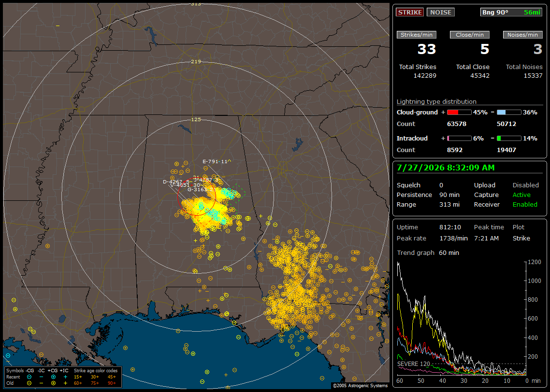Click the Trend graph 60 min label
The width and height of the screenshot is (550, 392).
pyautogui.click(x=428, y=252)
